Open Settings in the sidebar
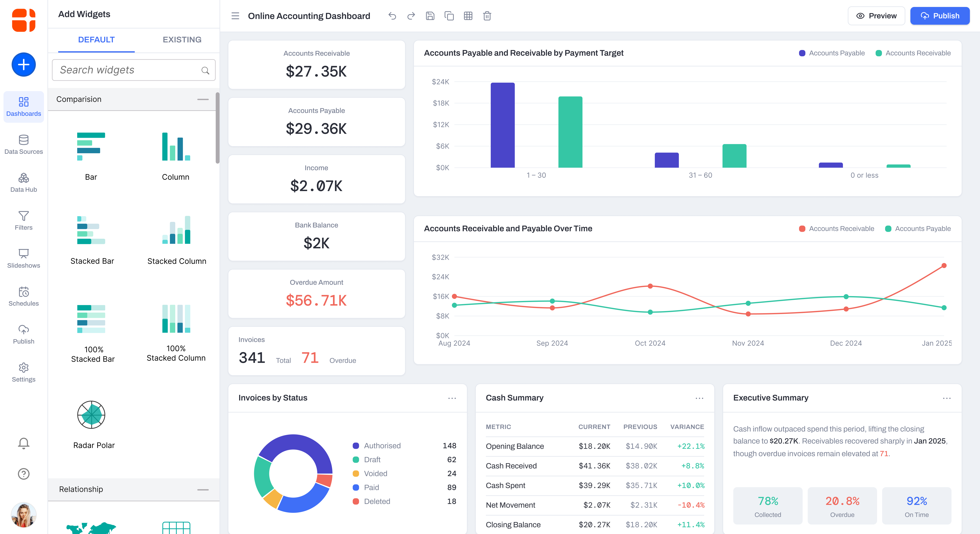Screen dimensions: 980x534 click(x=24, y=373)
